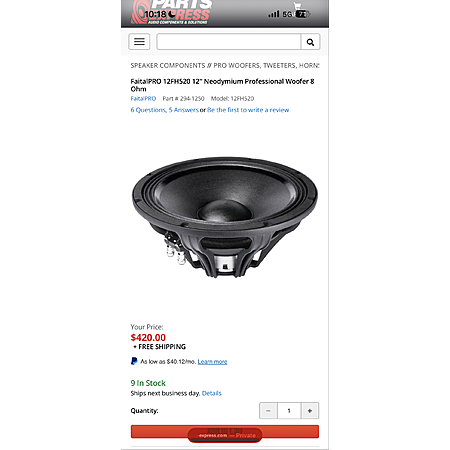Image resolution: width=450 pixels, height=450 pixels.
Task: Click Be the first to write a review
Action: tap(248, 110)
